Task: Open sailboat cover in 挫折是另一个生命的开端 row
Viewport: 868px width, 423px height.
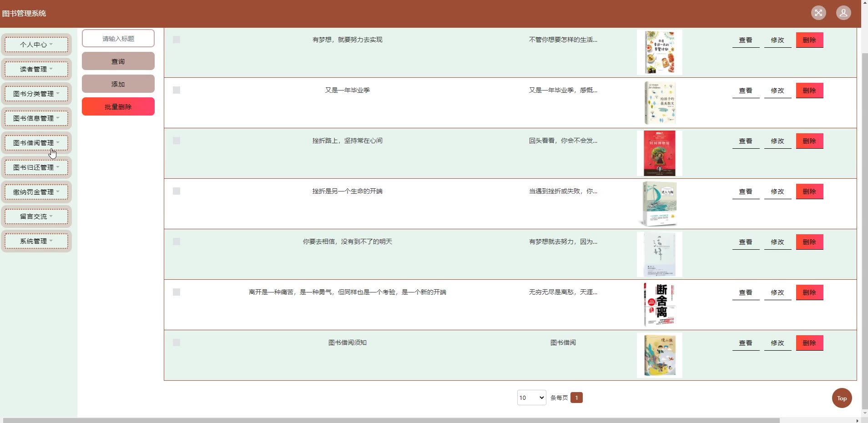Action: coord(660,204)
